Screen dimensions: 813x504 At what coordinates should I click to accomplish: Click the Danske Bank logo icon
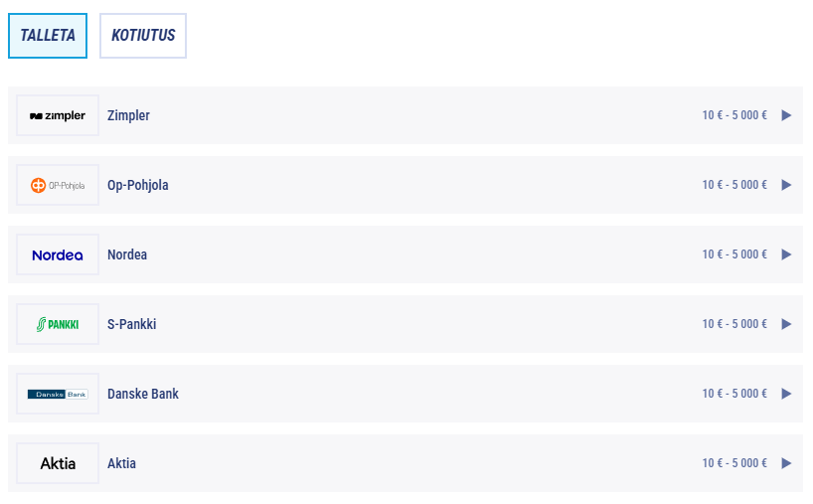coord(58,394)
